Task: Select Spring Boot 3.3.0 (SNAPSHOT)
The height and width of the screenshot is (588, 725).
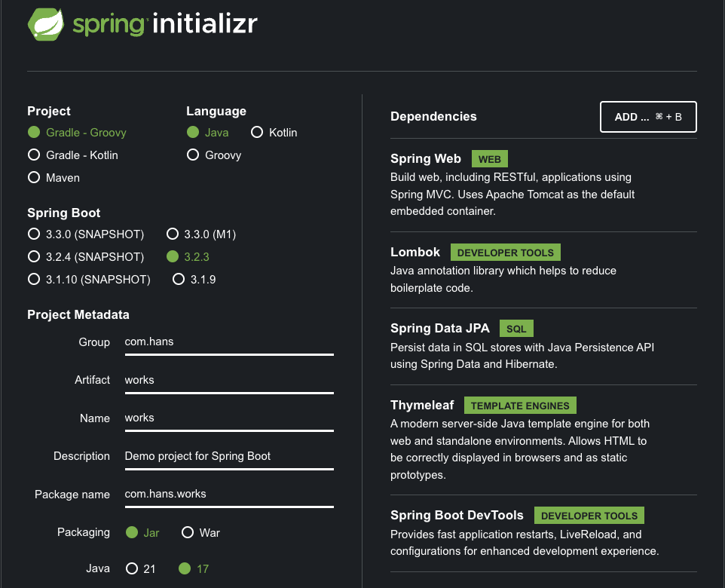Action: click(x=86, y=234)
